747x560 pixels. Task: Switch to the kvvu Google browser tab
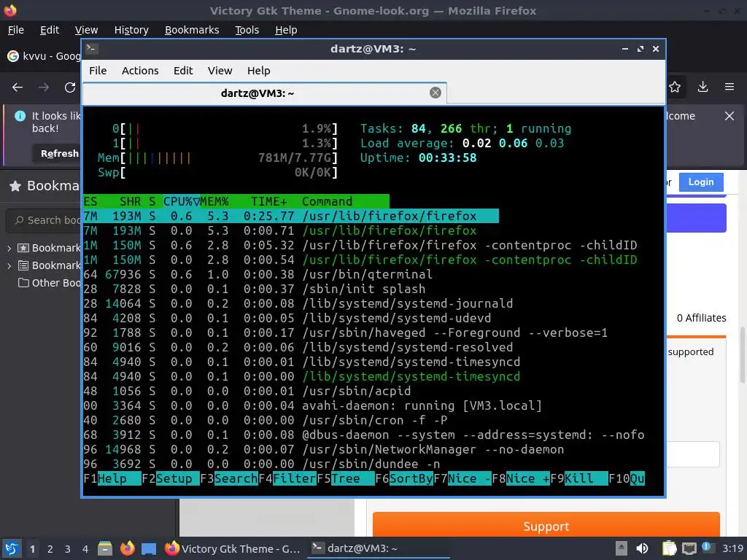pos(43,56)
